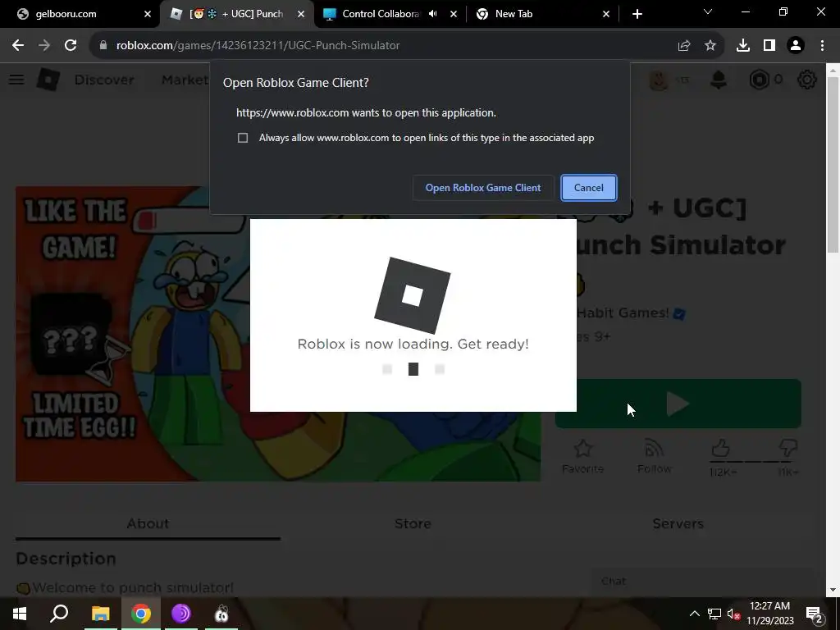Open a new browser tab with plus
The width and height of the screenshot is (840, 630).
pos(637,14)
